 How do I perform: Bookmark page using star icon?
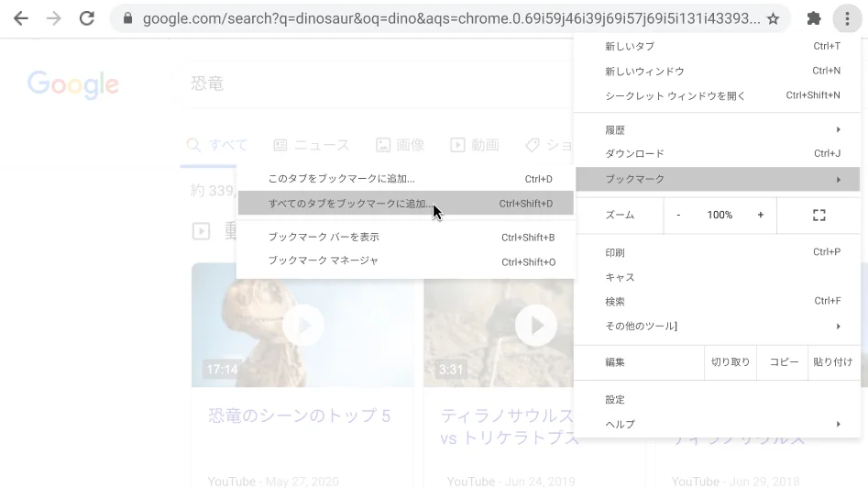click(773, 18)
